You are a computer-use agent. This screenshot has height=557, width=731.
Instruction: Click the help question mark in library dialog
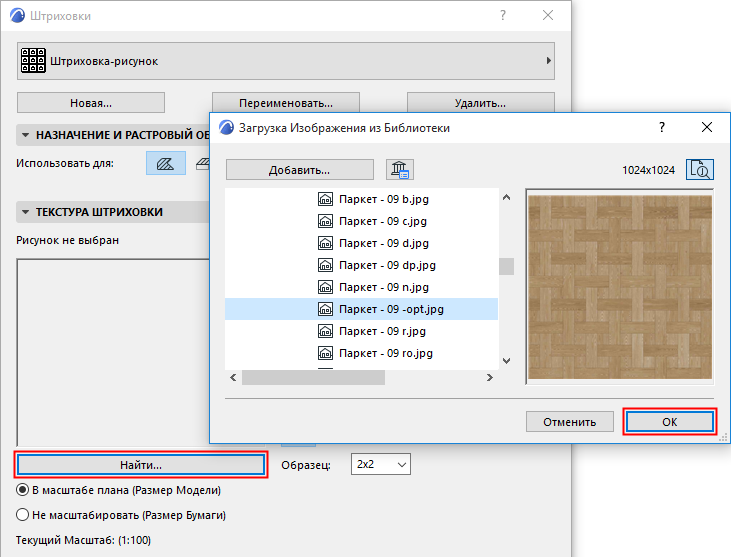click(662, 127)
